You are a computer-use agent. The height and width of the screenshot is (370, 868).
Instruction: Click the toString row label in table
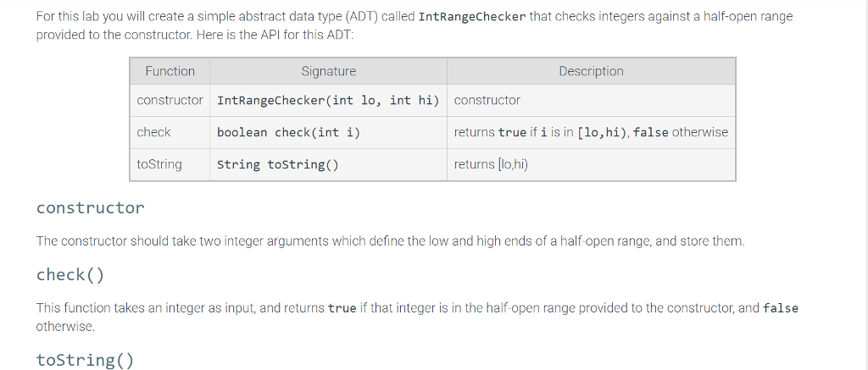159,164
